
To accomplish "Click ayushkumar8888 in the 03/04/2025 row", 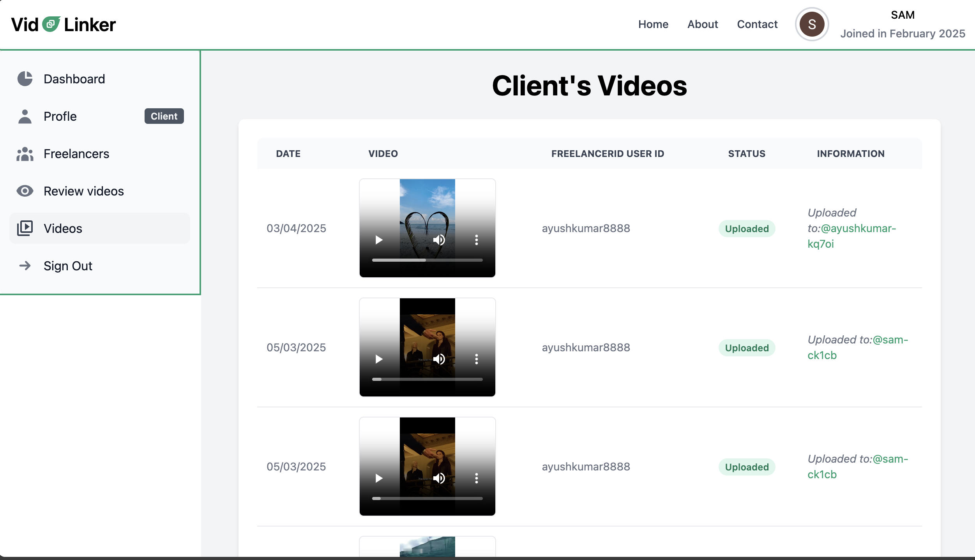I will tap(586, 228).
